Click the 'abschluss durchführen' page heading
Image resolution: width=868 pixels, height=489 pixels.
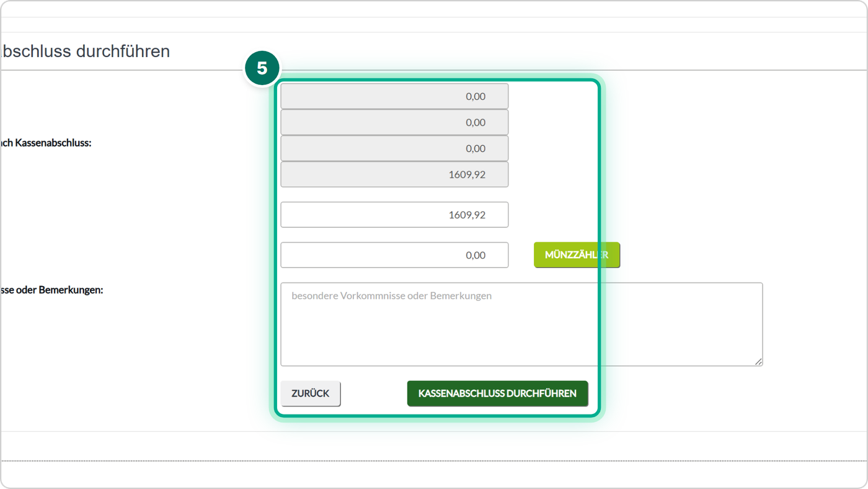(86, 51)
